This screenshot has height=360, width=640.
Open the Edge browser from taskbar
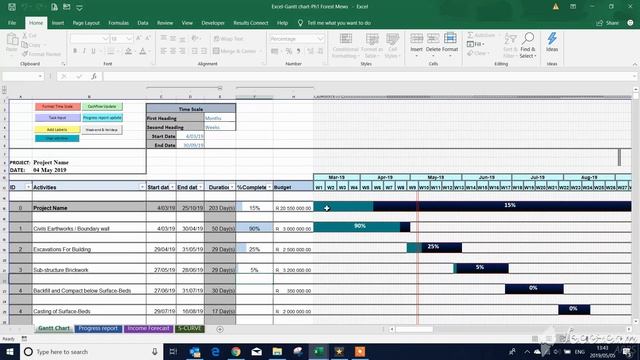[x=216, y=352]
